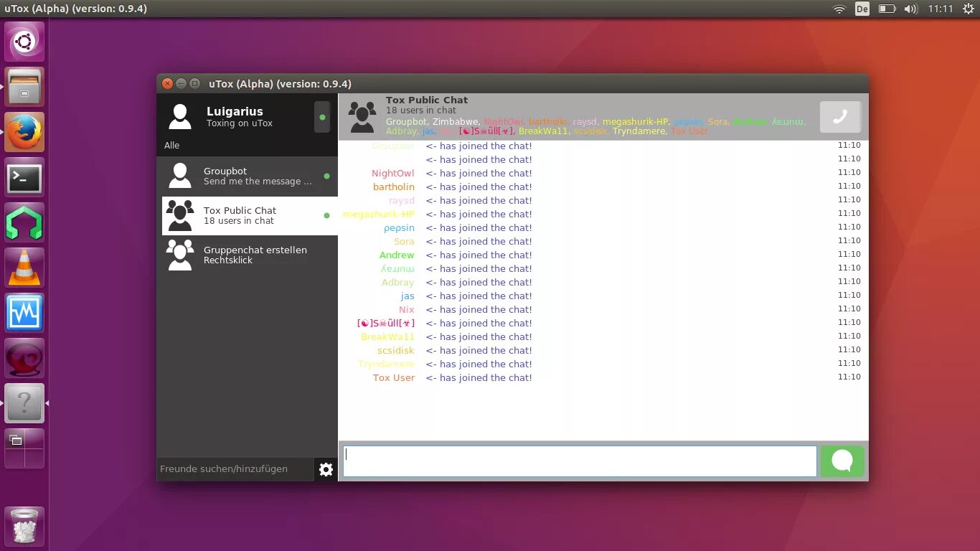Open the workspace switcher in dock
Viewport: 980px width, 551px height.
[x=24, y=448]
